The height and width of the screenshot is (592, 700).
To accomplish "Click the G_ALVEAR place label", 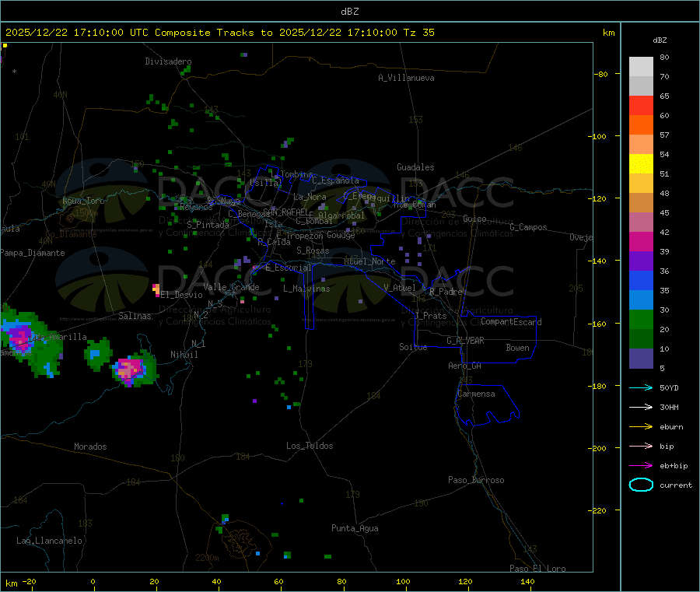I will click(x=466, y=341).
